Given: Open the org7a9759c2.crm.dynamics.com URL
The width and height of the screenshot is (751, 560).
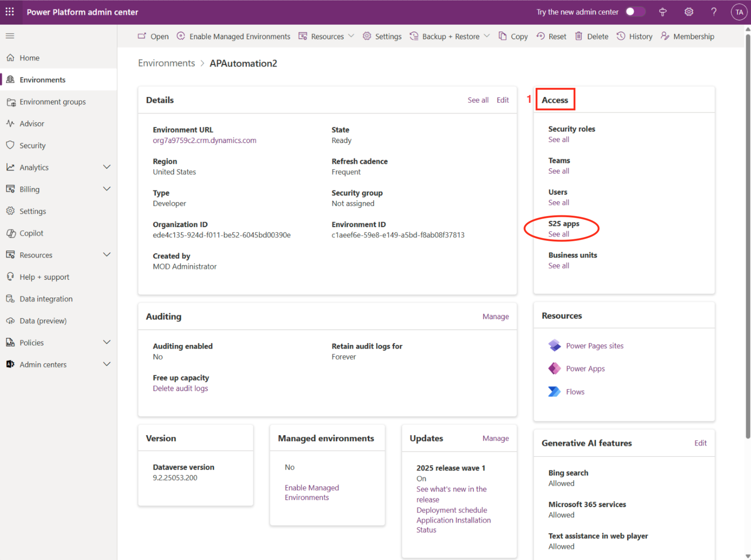Looking at the screenshot, I should pyautogui.click(x=205, y=140).
